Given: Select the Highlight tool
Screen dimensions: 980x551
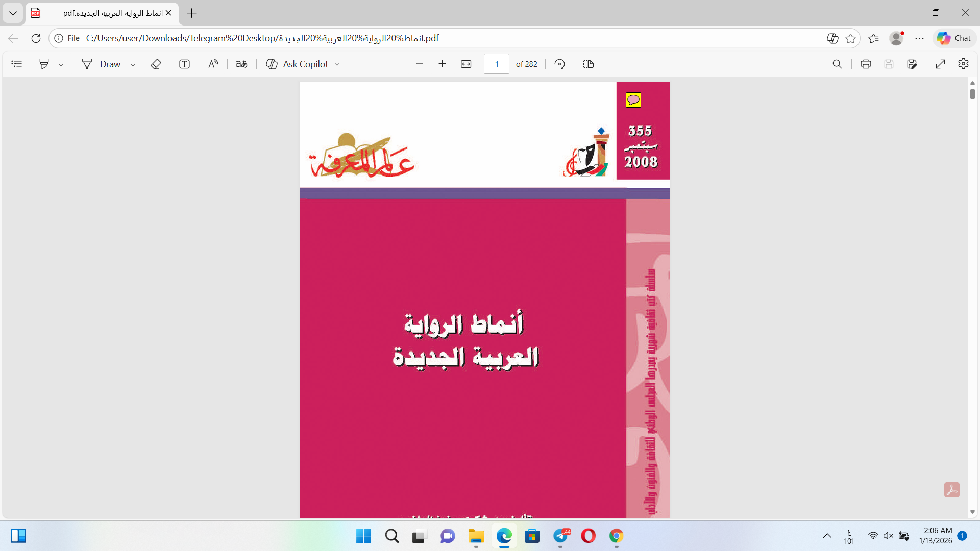Looking at the screenshot, I should point(44,64).
